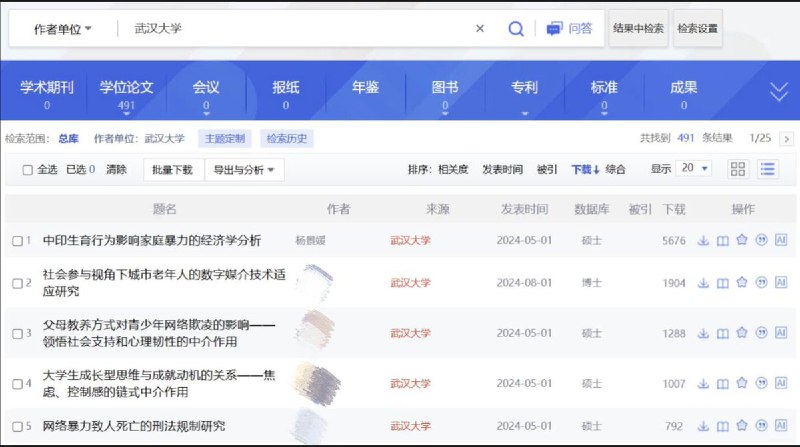Image resolution: width=800 pixels, height=447 pixels.
Task: Open AI tool for 网络暴力致人死亡 thesis
Action: (x=781, y=426)
